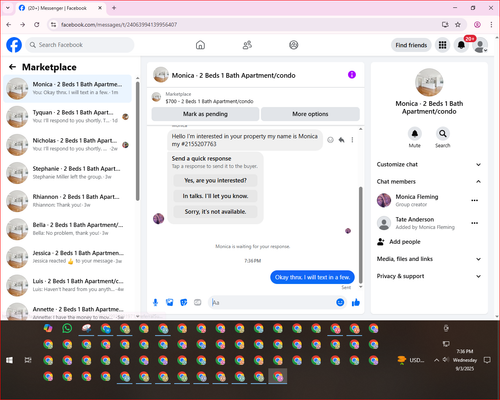
Task: Send a thumbs up like
Action: 356,302
